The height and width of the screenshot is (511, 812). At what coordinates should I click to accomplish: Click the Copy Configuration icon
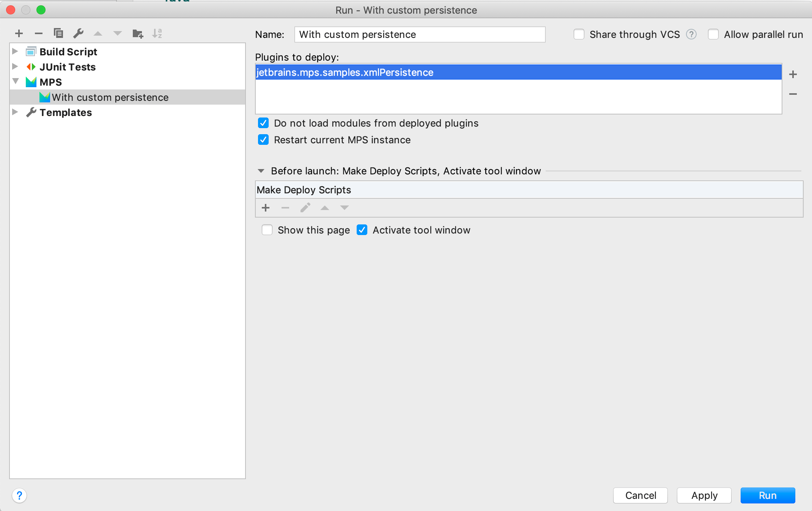click(58, 34)
